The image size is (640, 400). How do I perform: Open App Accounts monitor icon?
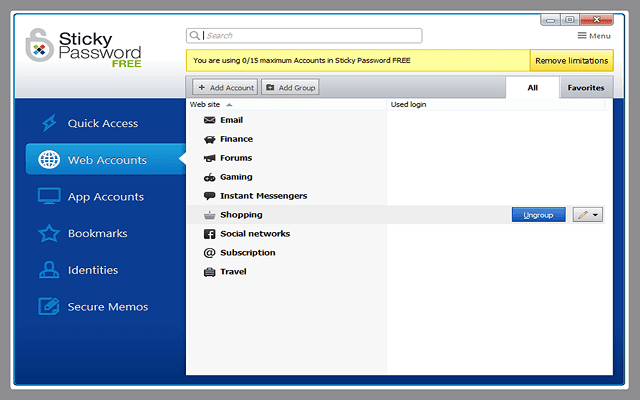tap(49, 197)
